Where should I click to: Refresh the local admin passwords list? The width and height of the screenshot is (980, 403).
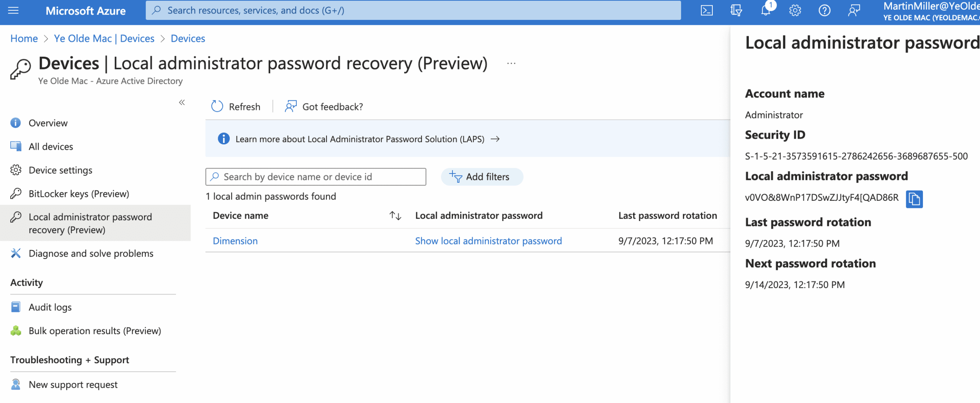click(x=236, y=106)
